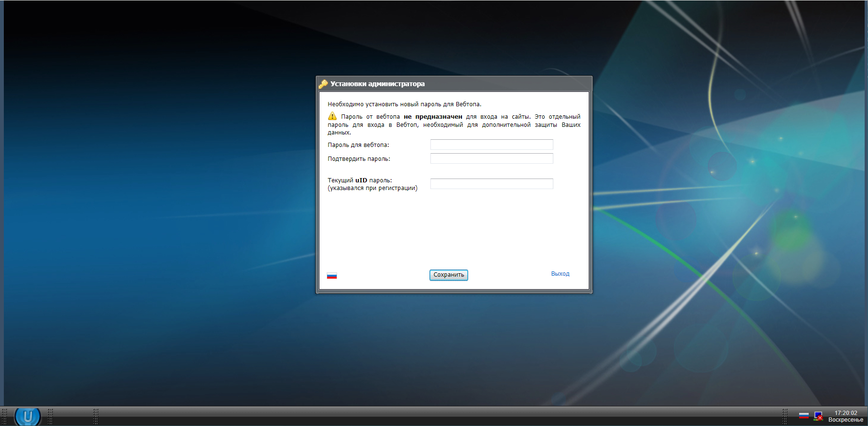
Task: Click the указывался при регистрации hint text
Action: click(x=372, y=188)
